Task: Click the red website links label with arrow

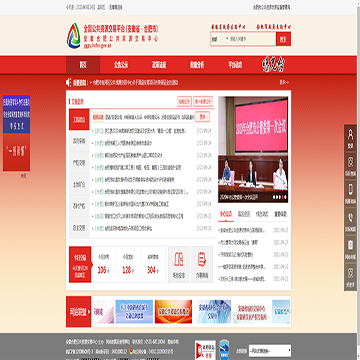Action: click(x=79, y=312)
